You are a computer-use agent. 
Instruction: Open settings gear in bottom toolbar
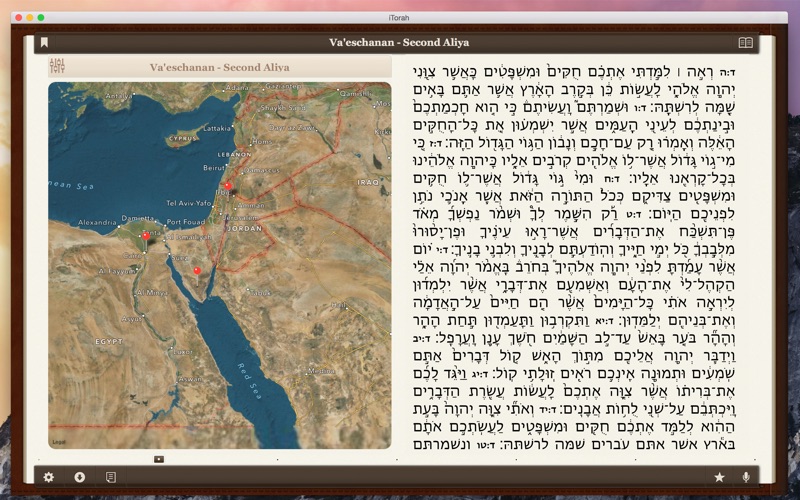48,477
